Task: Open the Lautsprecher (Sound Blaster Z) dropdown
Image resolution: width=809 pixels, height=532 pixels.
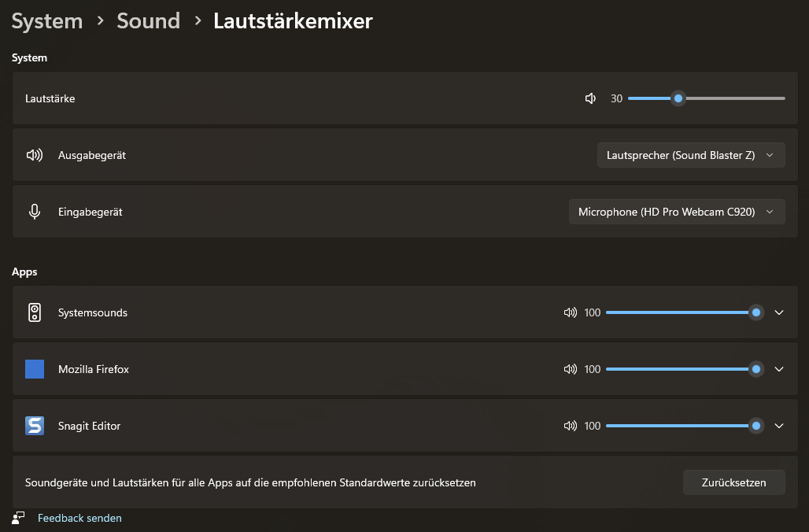Action: point(691,155)
